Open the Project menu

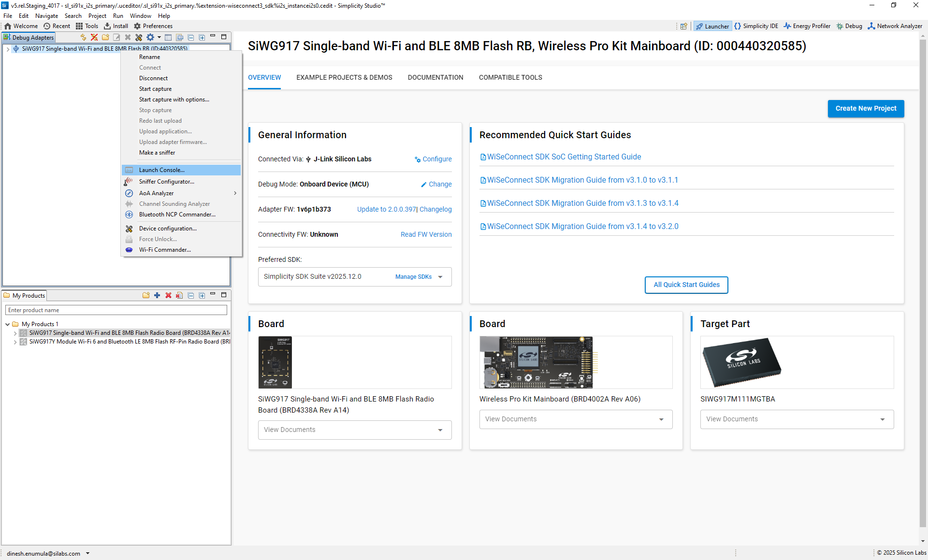97,16
